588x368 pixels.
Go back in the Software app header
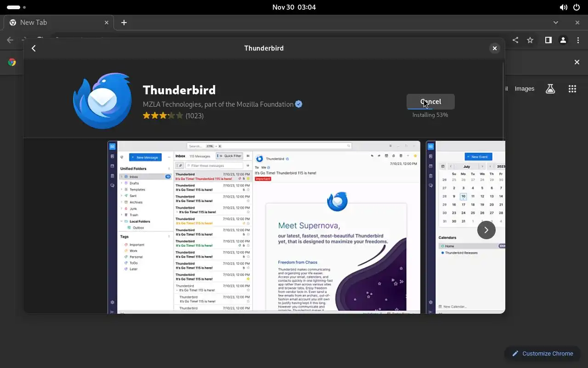(34, 48)
